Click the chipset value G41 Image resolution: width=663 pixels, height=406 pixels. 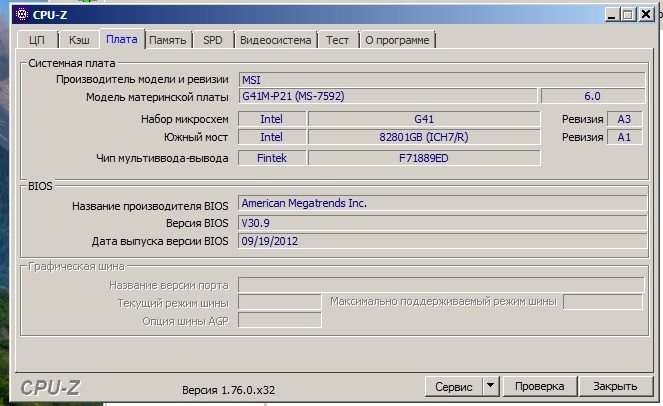[x=424, y=119]
